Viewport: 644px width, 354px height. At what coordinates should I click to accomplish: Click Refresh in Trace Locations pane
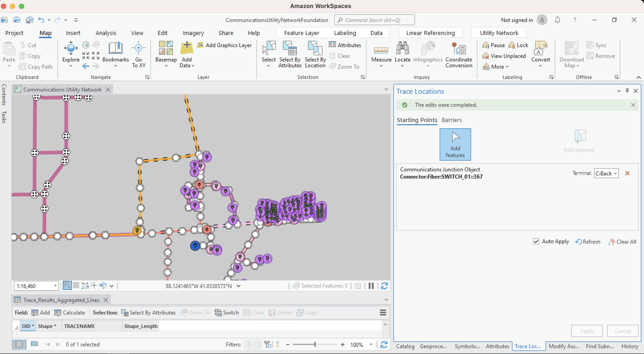pyautogui.click(x=588, y=242)
